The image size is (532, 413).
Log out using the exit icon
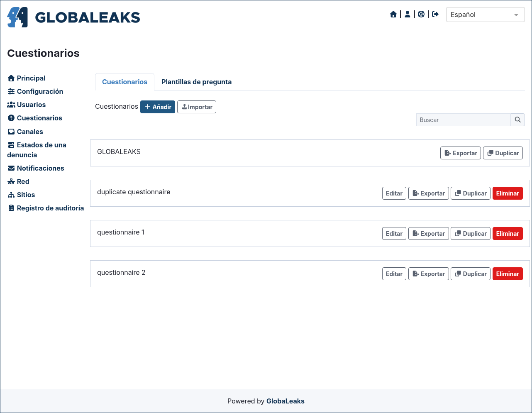coord(435,15)
